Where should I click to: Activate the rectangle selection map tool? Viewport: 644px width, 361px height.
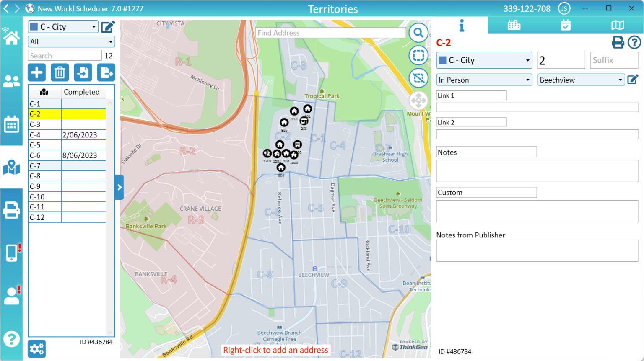418,55
